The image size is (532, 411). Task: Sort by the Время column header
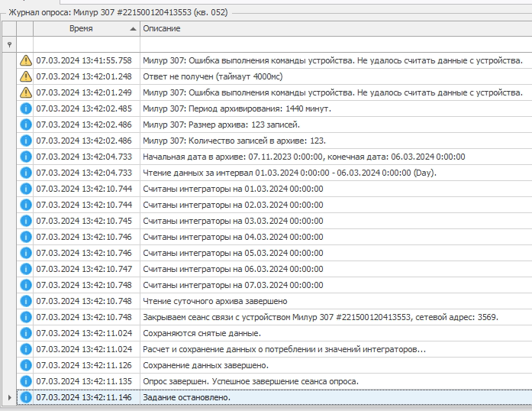point(85,28)
